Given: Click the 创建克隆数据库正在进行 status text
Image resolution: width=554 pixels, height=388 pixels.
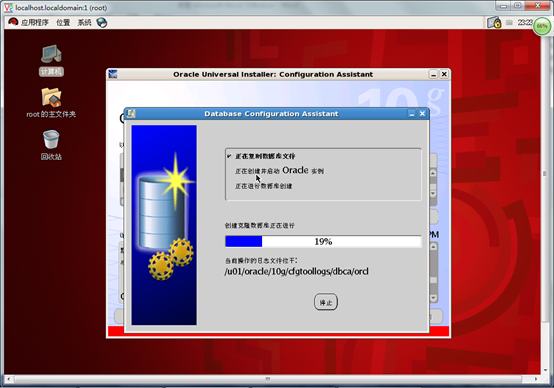Looking at the screenshot, I should pyautogui.click(x=259, y=225).
